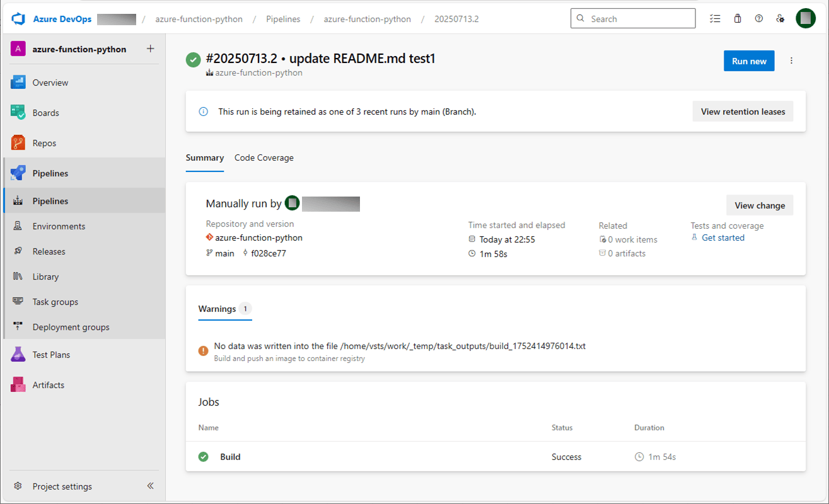Click the green success icon next to Build

tap(203, 457)
